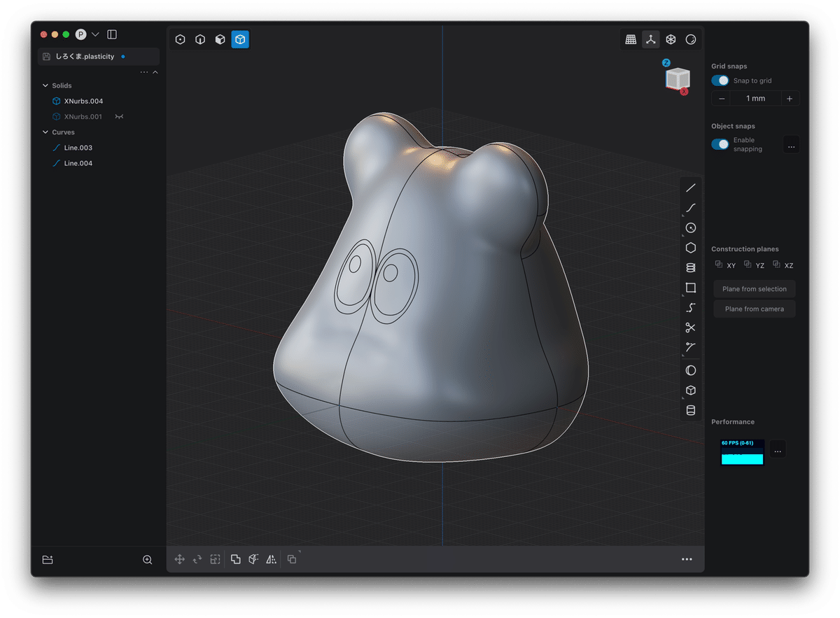The image size is (840, 618).
Task: Select the control-point selection mode icon
Action: [181, 40]
